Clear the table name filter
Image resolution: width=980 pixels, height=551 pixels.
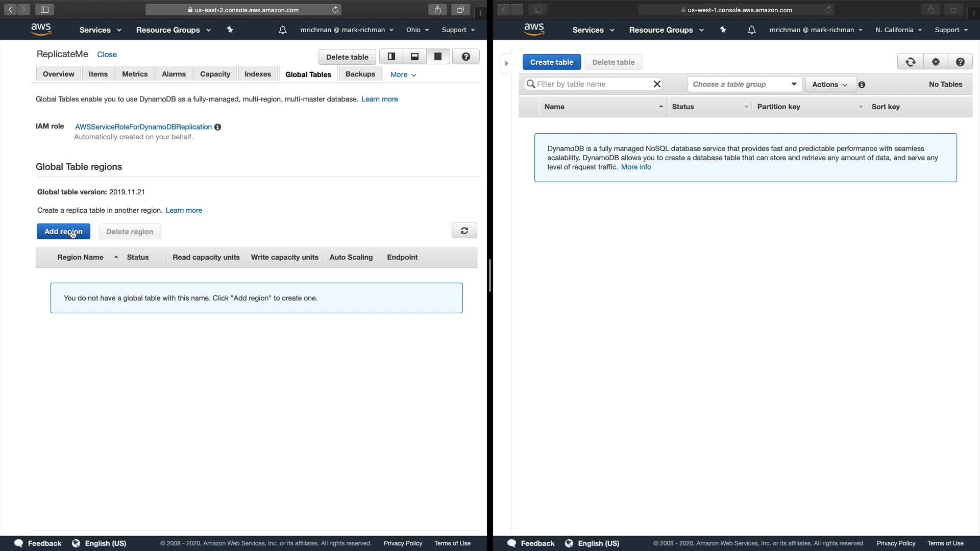(657, 84)
